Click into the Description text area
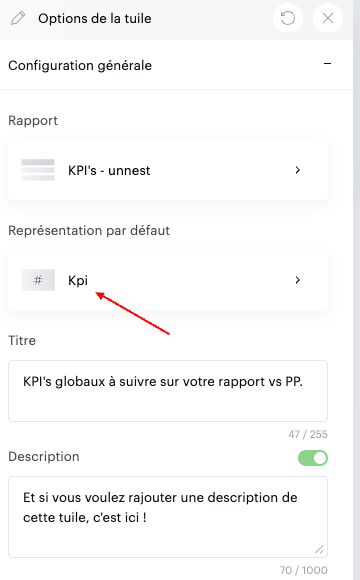The height and width of the screenshot is (580, 360). click(x=168, y=517)
